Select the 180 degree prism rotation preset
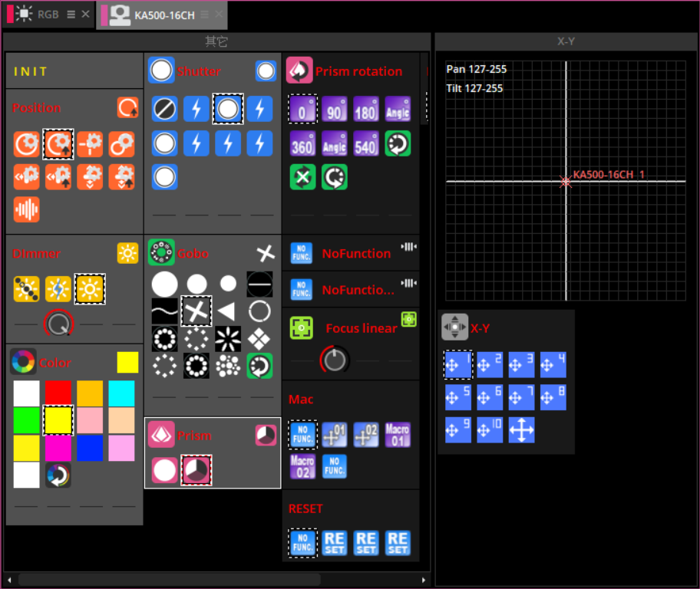700x589 pixels. click(x=365, y=110)
